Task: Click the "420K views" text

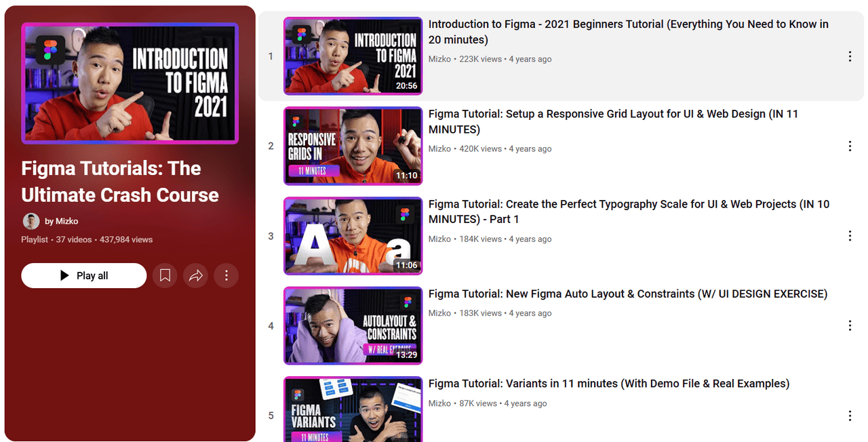Action: click(480, 148)
